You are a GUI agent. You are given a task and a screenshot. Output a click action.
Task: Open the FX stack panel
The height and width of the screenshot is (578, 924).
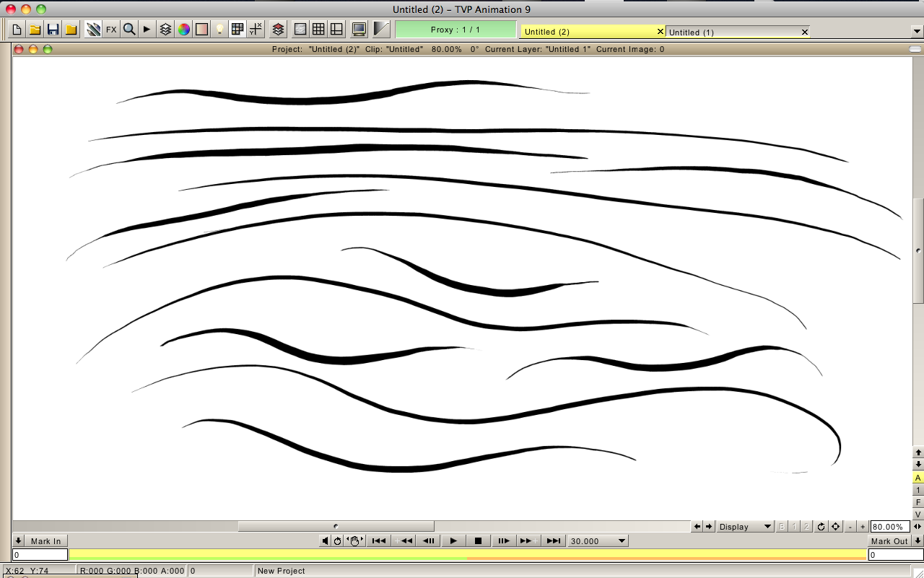(111, 30)
